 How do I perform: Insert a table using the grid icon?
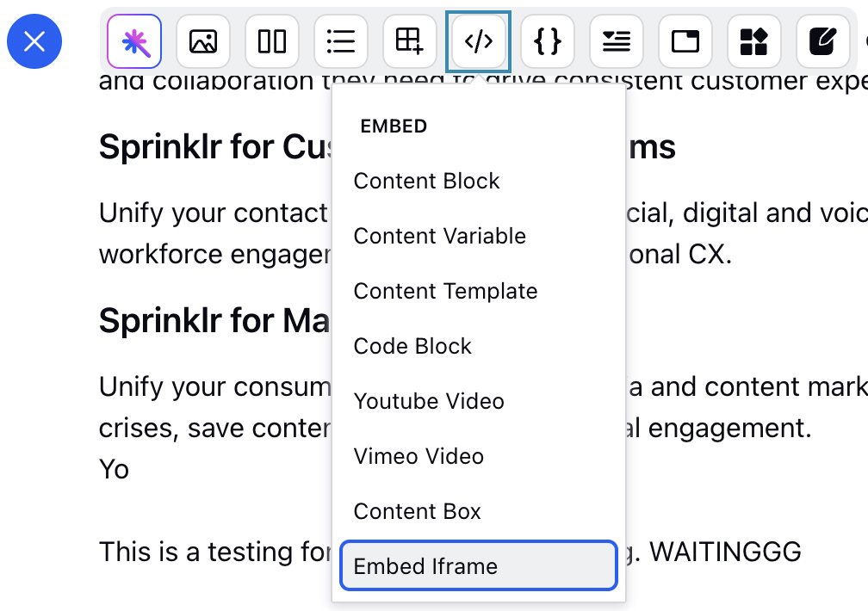[x=410, y=41]
